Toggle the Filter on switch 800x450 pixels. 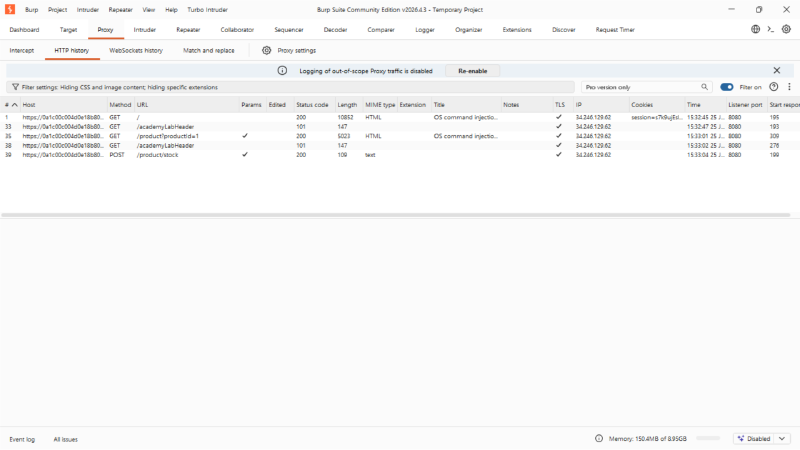pos(727,87)
